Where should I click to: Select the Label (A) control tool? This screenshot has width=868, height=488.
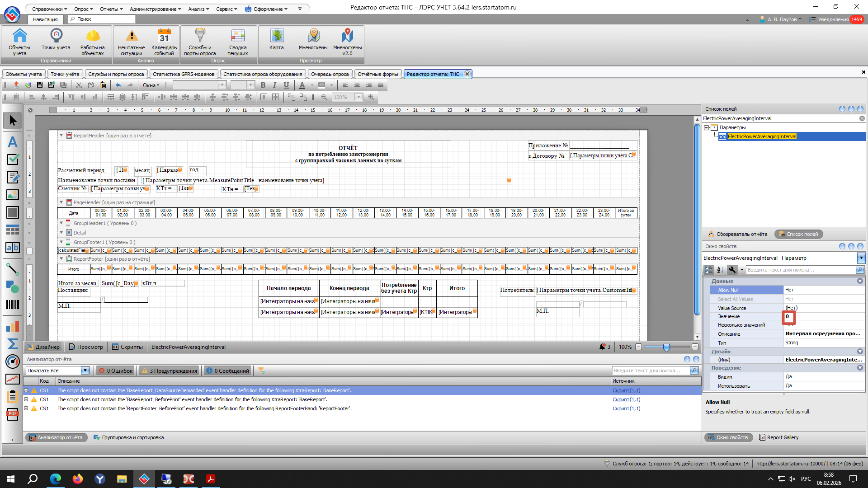[13, 142]
